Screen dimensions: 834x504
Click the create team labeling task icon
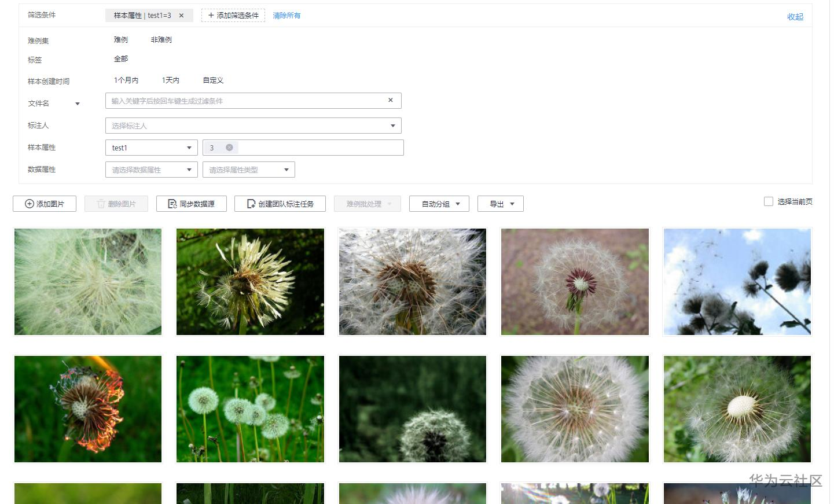pos(251,204)
